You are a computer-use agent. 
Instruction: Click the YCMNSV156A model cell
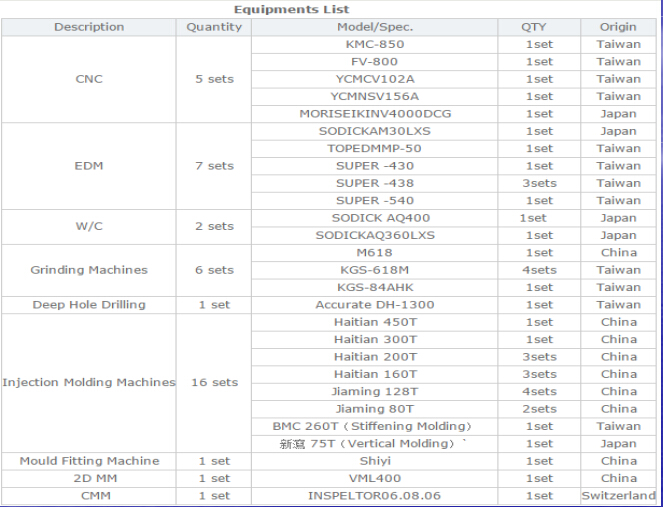(375, 96)
